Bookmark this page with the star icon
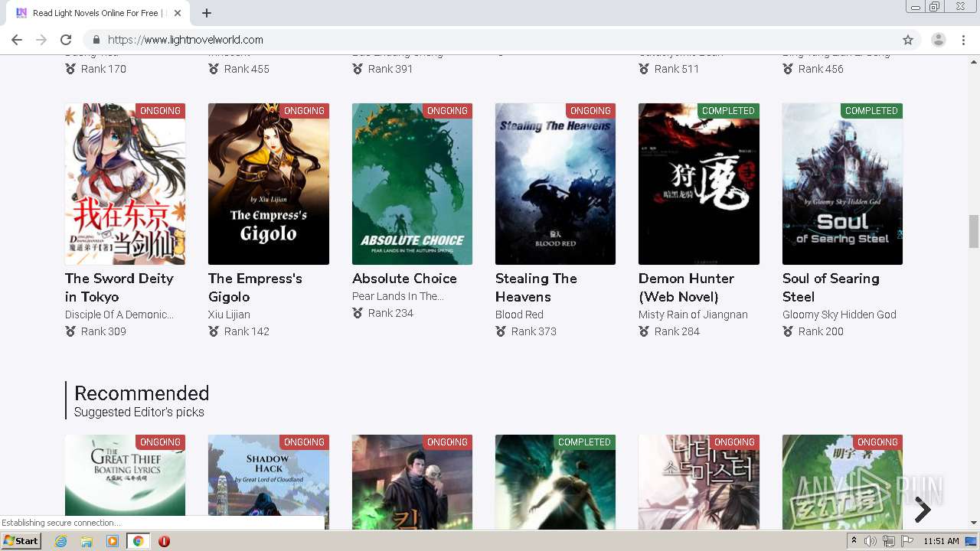The width and height of the screenshot is (980, 551). (908, 40)
